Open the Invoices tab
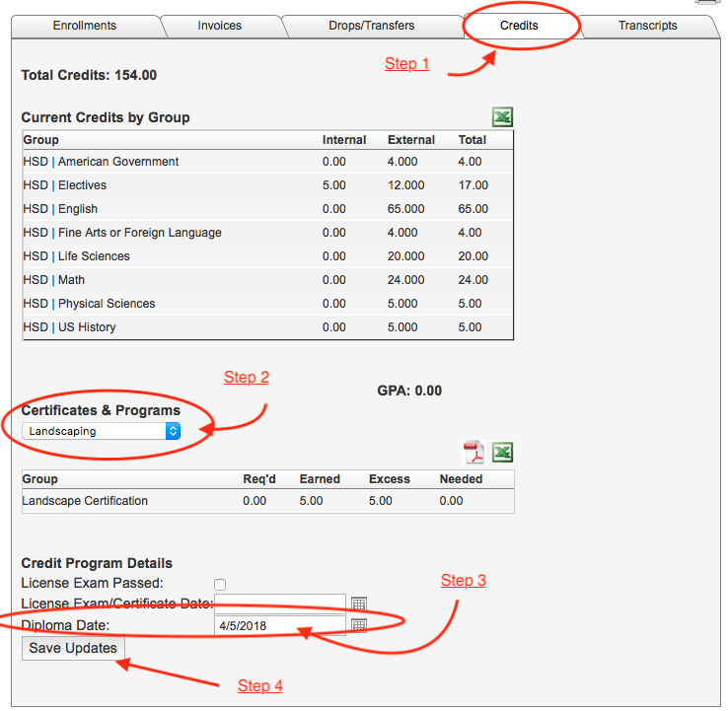This screenshot has width=728, height=711. 219,26
